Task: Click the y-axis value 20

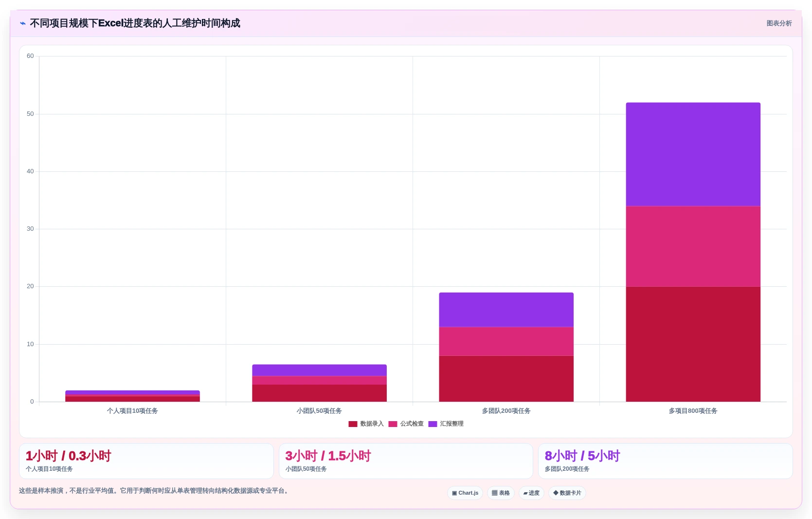Action: tap(30, 286)
